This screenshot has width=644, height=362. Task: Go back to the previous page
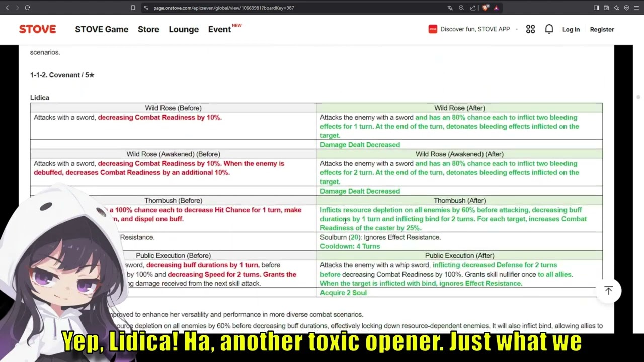click(x=7, y=8)
